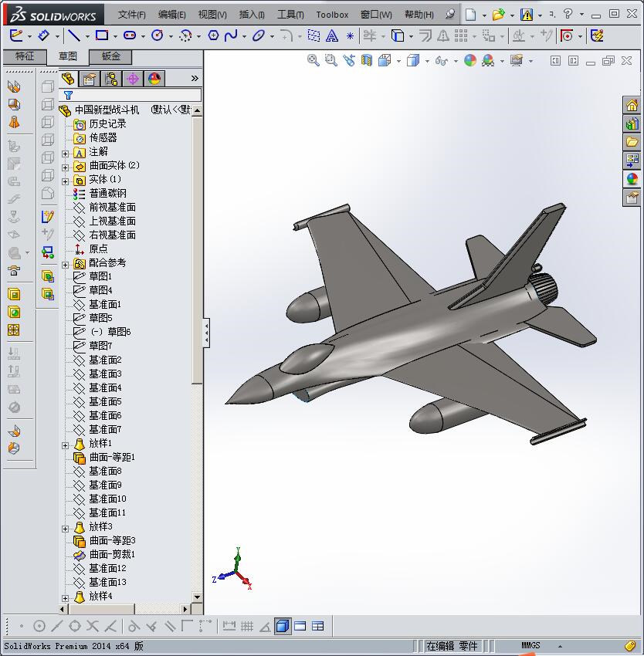Toggle the Hide/Show Items glasses icon
Image resolution: width=644 pixels, height=656 pixels.
(x=442, y=61)
